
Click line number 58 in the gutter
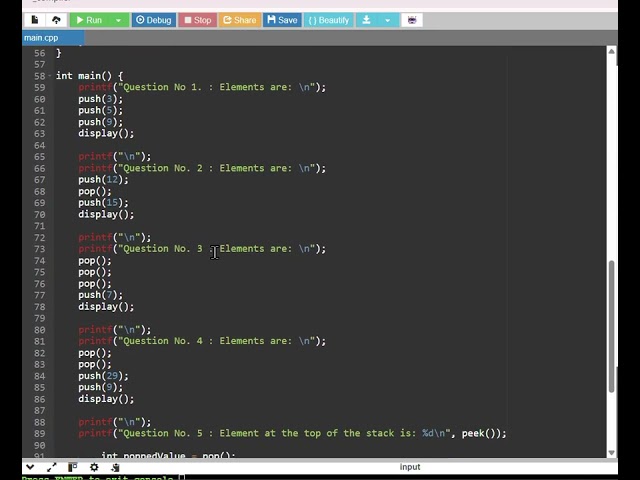[x=40, y=76]
